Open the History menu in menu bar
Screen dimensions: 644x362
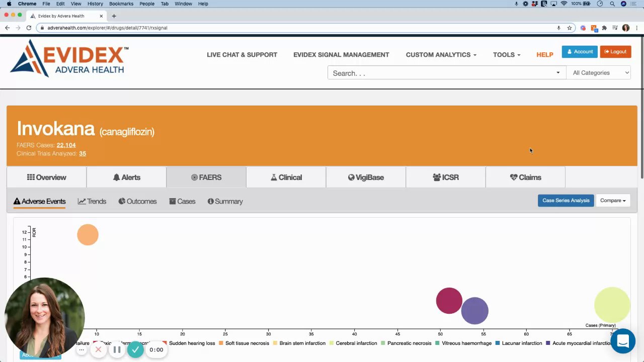click(x=95, y=4)
